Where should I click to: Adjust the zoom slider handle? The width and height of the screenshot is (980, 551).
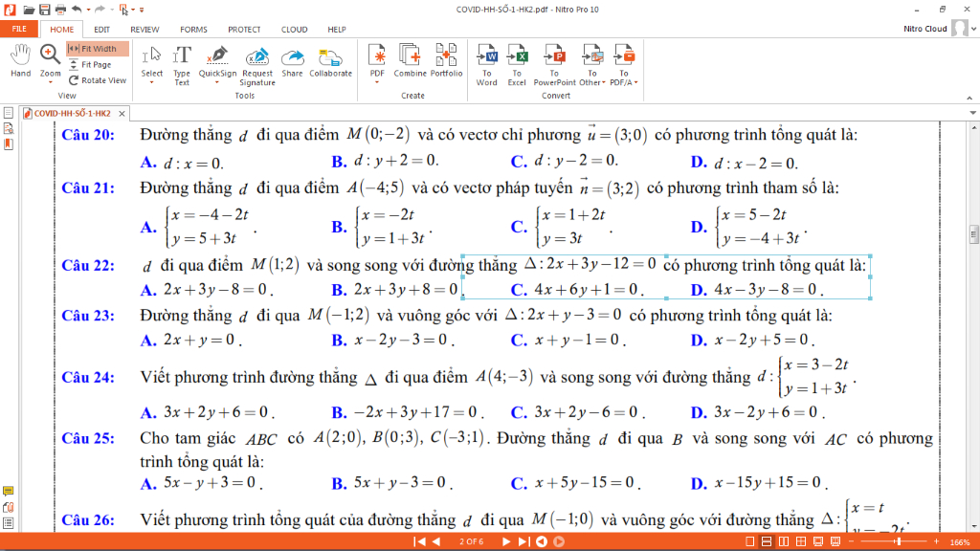coord(898,541)
